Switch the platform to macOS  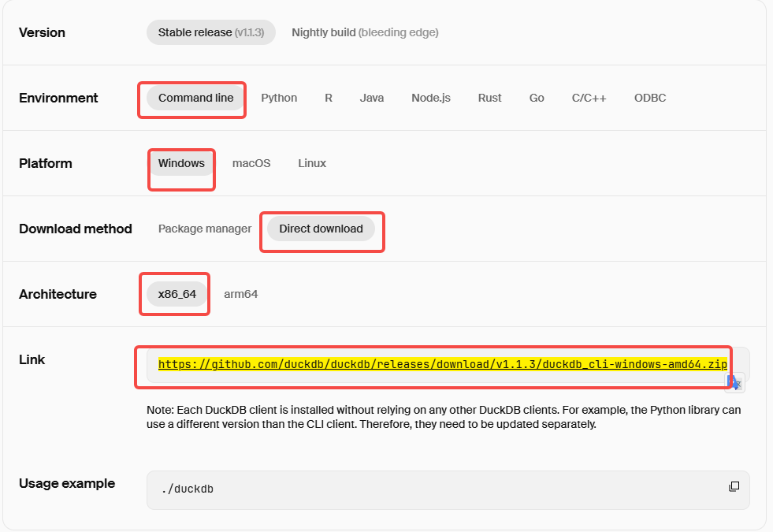tap(251, 163)
